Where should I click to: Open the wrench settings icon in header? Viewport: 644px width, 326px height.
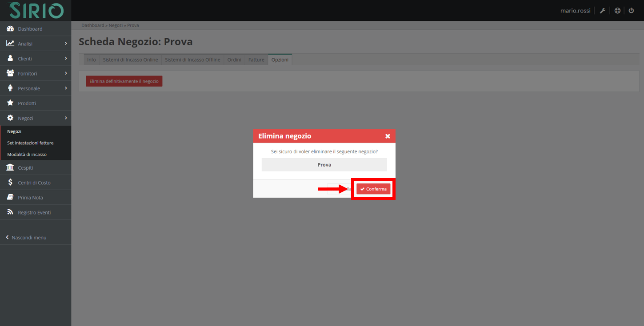tap(603, 11)
